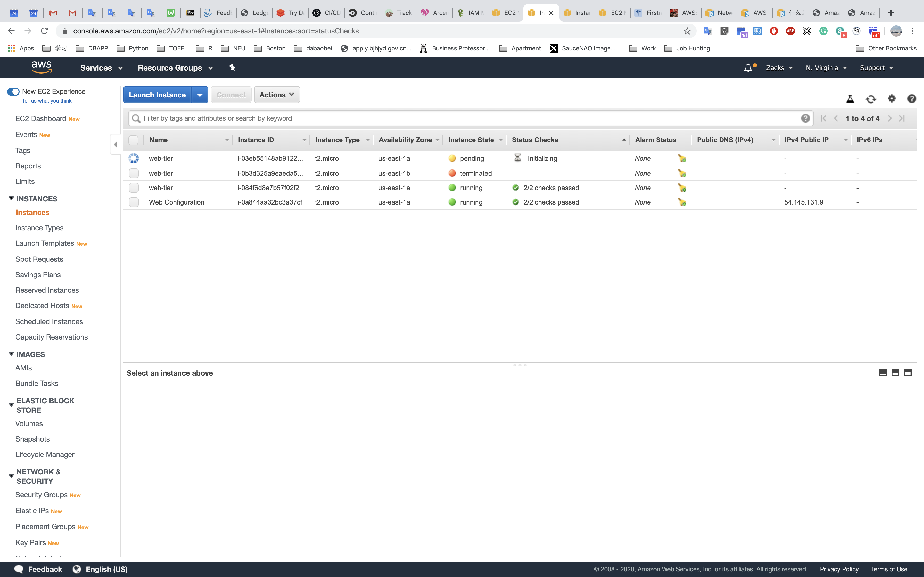Viewport: 924px width, 577px height.
Task: Open the Security Groups sidebar link
Action: tap(41, 495)
